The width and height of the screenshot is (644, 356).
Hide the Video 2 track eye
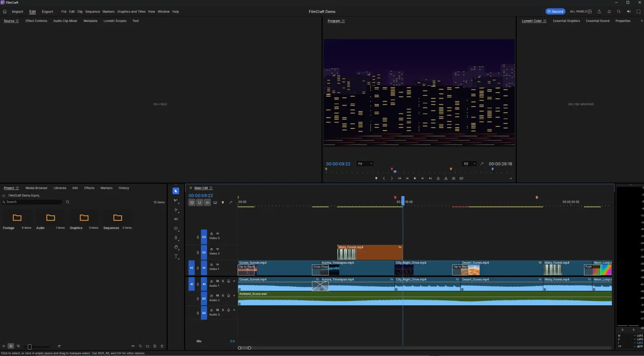[218, 249]
